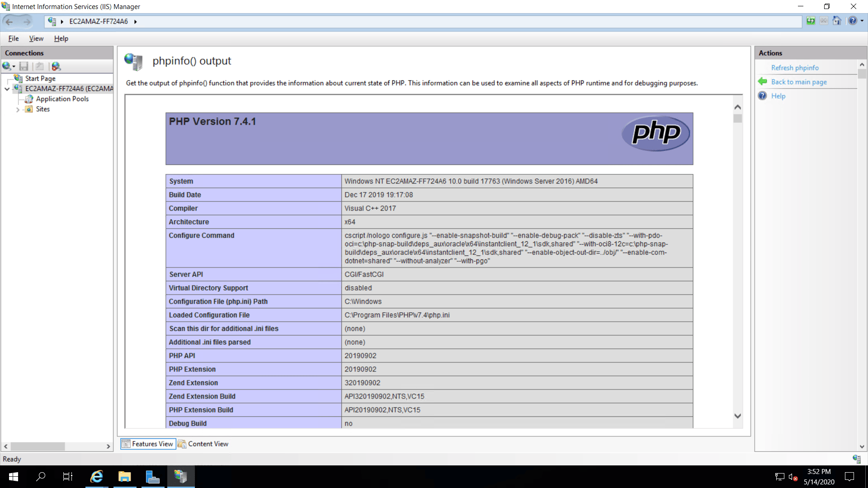
Task: Click the Connections horizontal scrollbar thumb
Action: tap(38, 446)
